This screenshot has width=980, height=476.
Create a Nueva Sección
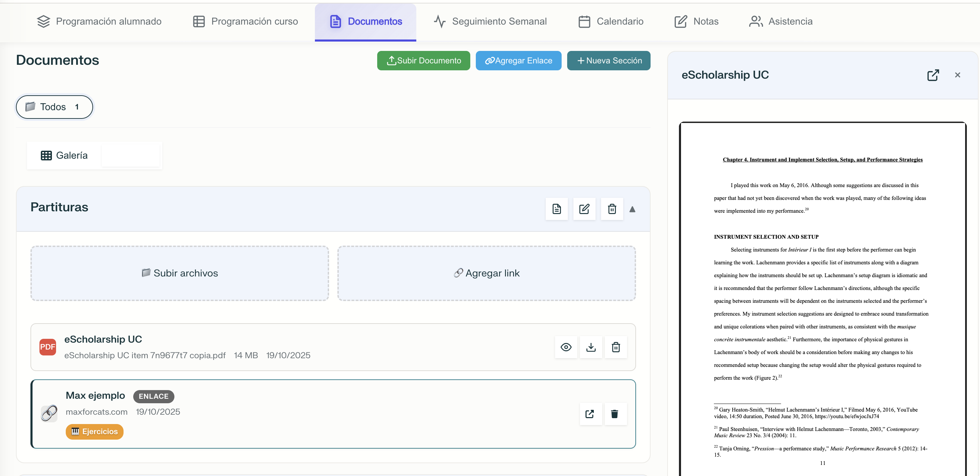pyautogui.click(x=608, y=61)
